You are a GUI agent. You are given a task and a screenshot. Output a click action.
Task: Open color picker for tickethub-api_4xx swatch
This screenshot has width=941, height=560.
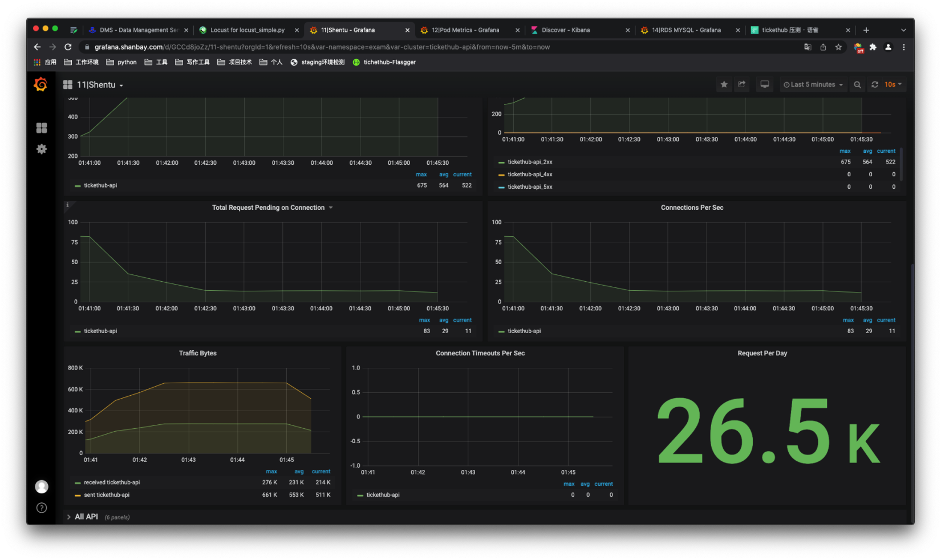[x=501, y=175]
